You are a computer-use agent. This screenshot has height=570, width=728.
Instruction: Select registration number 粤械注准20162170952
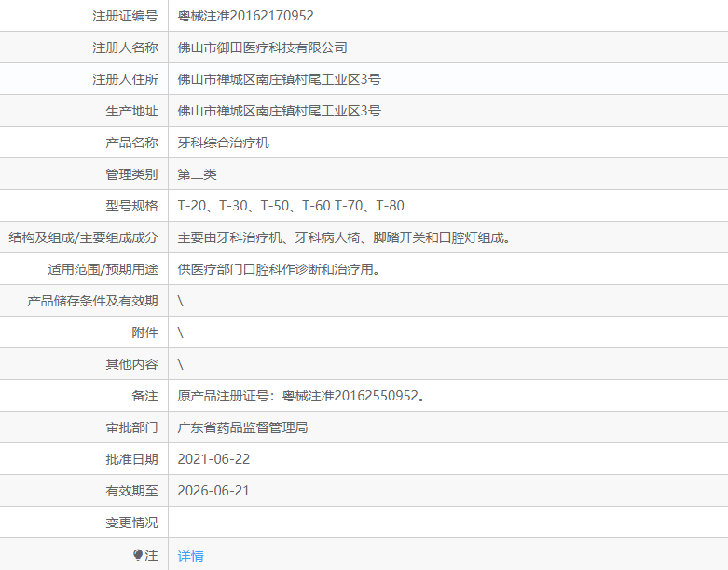click(245, 16)
